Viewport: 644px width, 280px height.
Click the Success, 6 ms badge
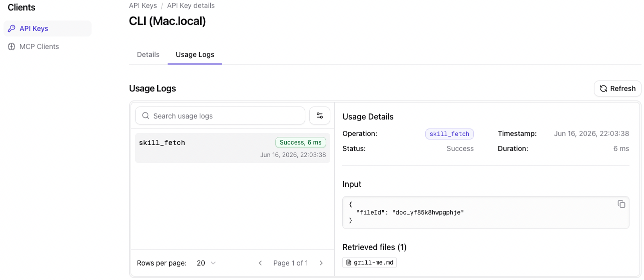pyautogui.click(x=301, y=142)
